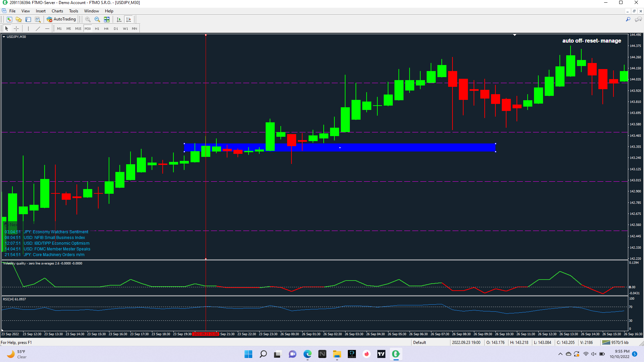Click the Tile Windows icon

point(107,19)
